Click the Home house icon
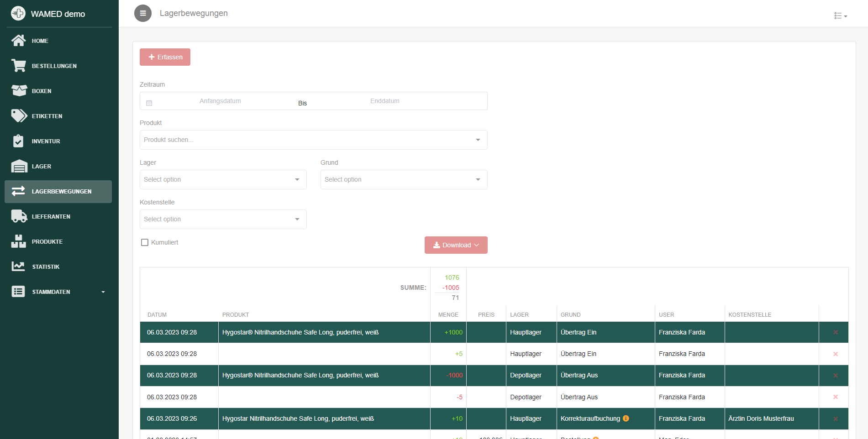The image size is (868, 439). [x=19, y=41]
